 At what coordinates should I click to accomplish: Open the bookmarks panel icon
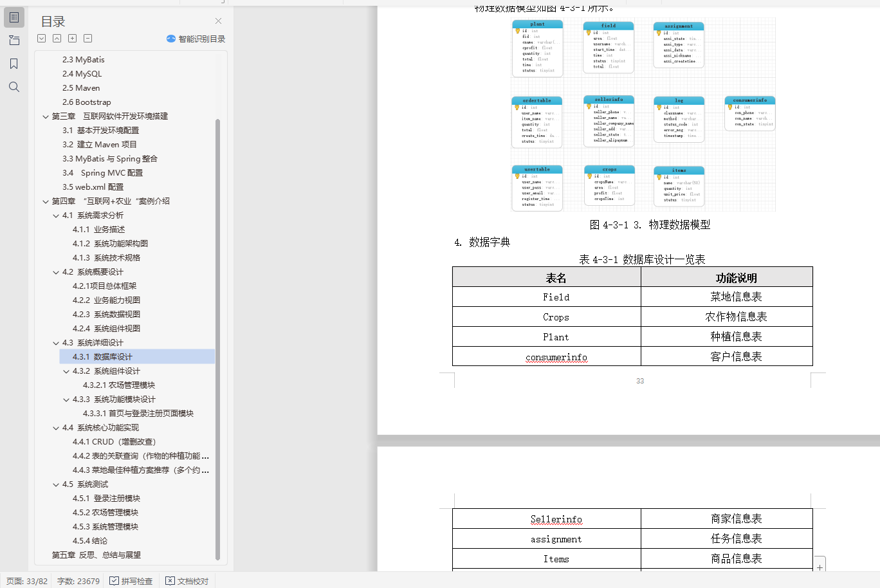[14, 64]
